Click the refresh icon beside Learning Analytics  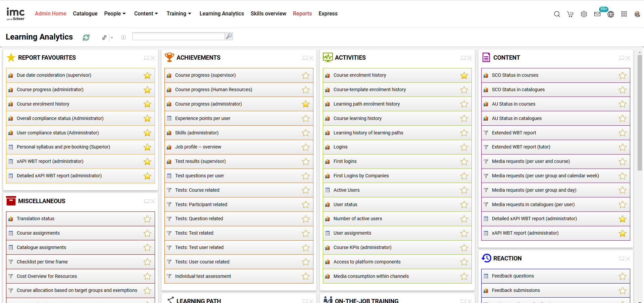86,37
